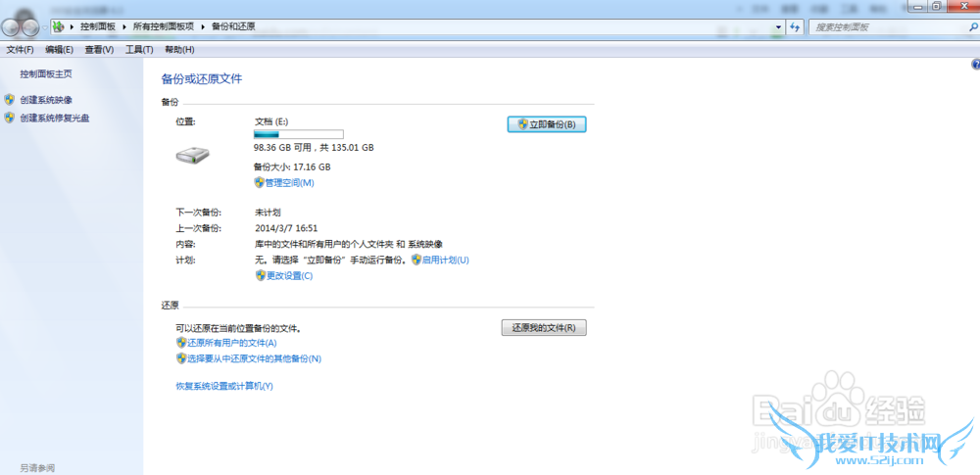Image resolution: width=980 pixels, height=475 pixels.
Task: Open the Help question mark icon
Action: point(976,64)
